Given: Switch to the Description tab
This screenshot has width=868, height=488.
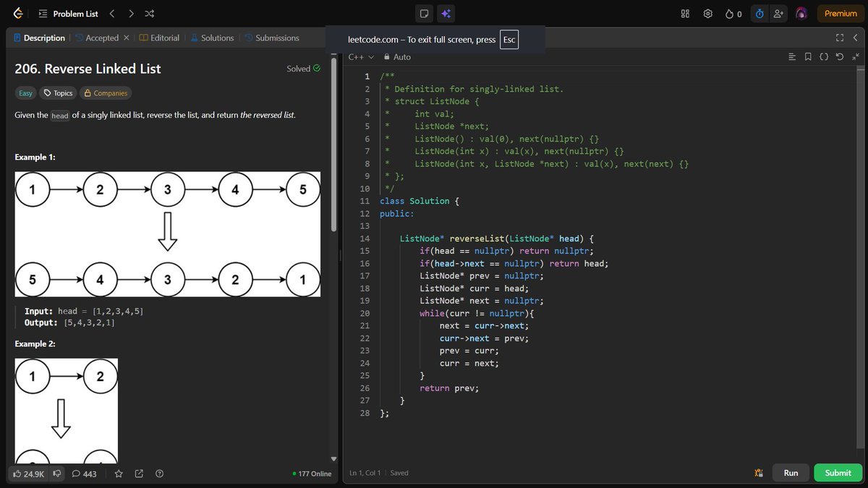Looking at the screenshot, I should [39, 38].
